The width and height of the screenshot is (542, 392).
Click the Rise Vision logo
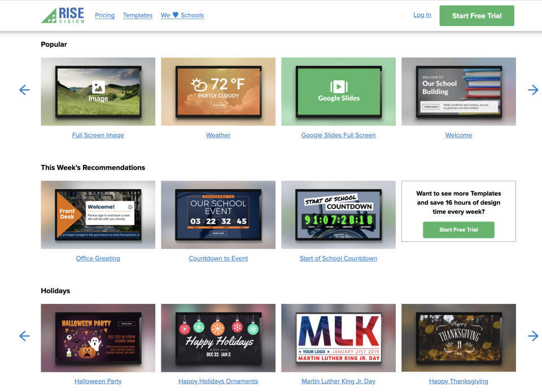coord(62,15)
